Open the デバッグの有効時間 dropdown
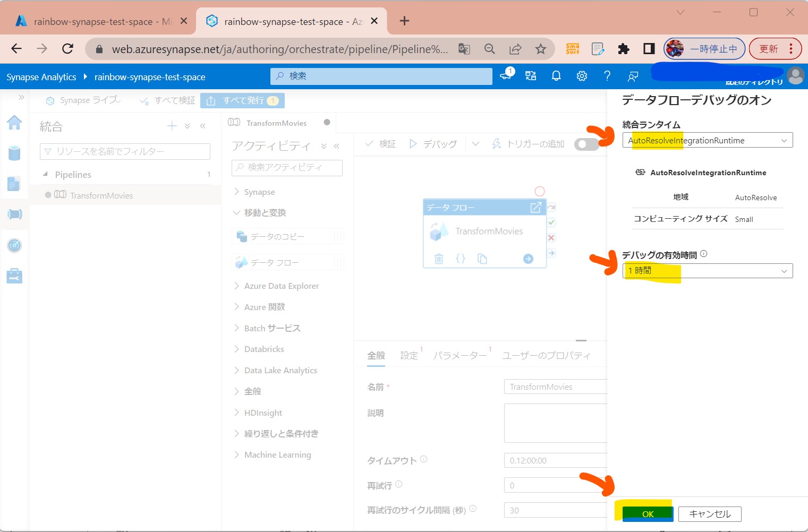Viewport: 808px width, 532px height. (x=708, y=271)
